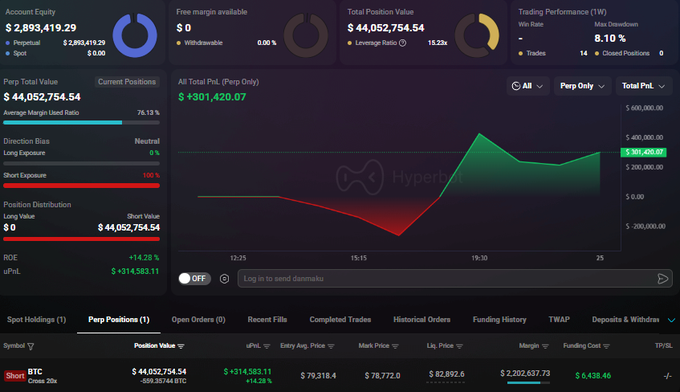Expand more tabs with the chevron arrow
680x392 pixels.
(671, 320)
